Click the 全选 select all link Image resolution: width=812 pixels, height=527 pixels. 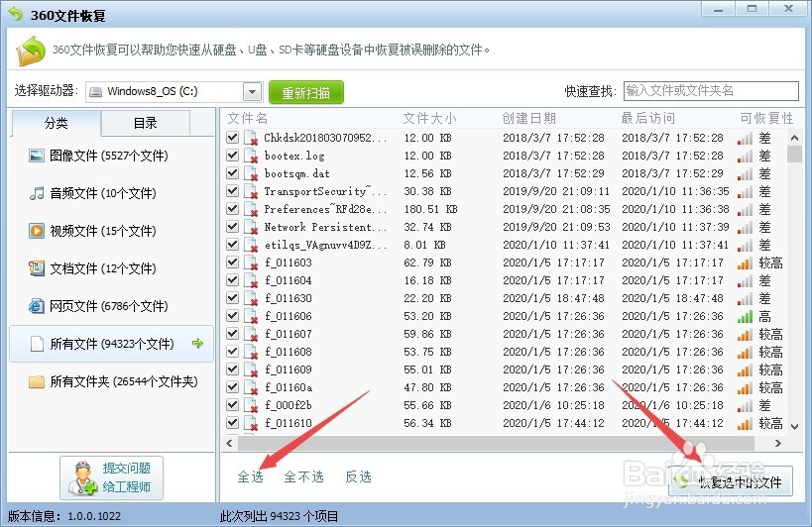point(251,476)
